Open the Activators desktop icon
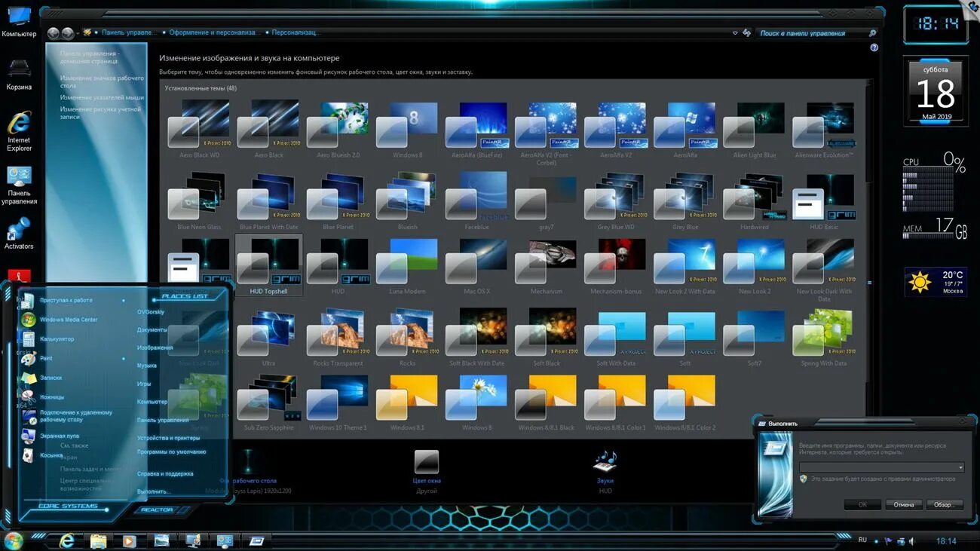The width and height of the screenshot is (980, 551). pos(19,233)
